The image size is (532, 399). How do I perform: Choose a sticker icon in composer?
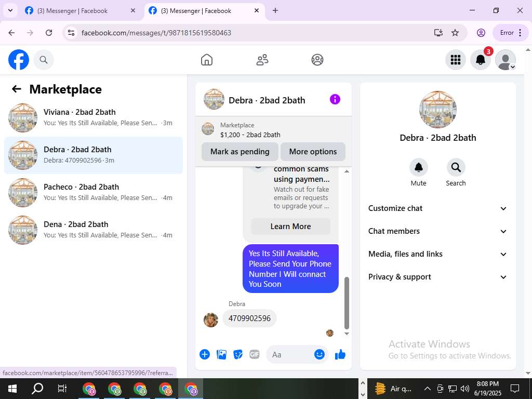pyautogui.click(x=238, y=354)
